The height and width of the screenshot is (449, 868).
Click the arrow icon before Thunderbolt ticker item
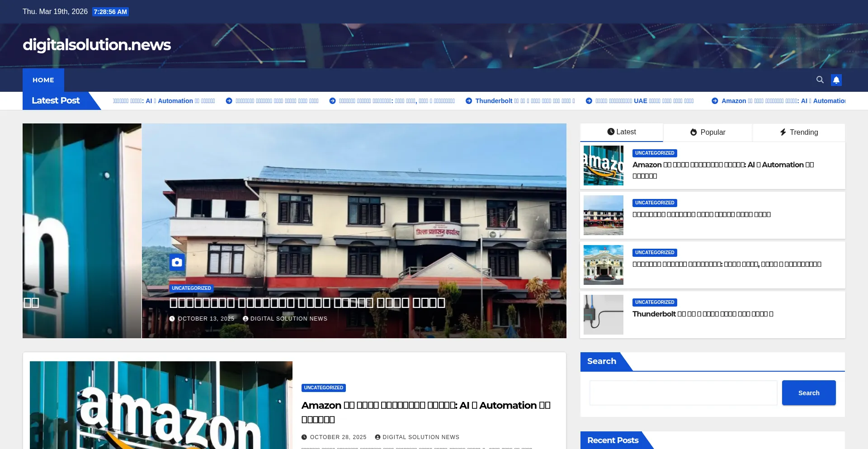coord(469,101)
